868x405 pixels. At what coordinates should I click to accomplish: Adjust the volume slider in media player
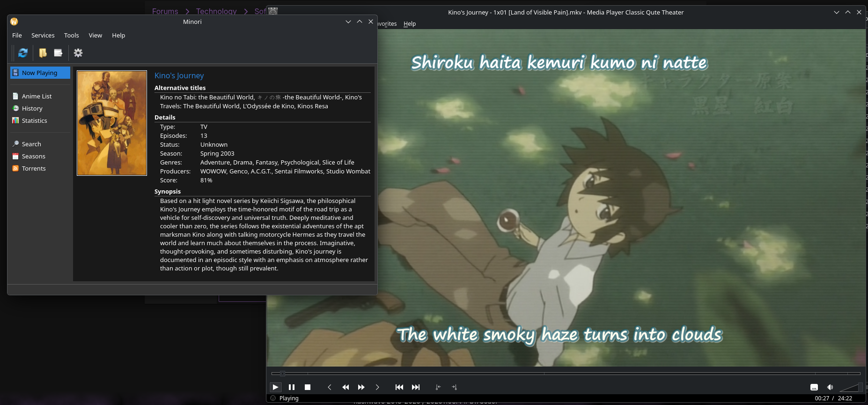851,387
